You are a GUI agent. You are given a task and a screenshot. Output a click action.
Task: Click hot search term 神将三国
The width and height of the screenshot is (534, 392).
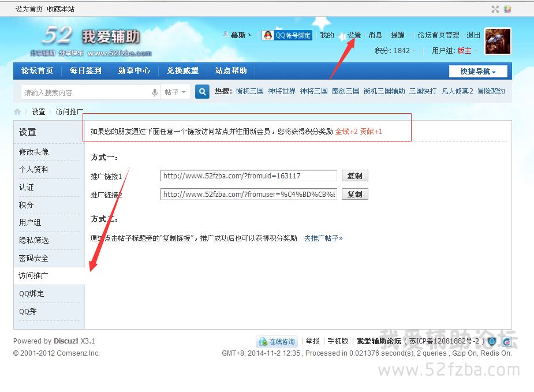(313, 91)
